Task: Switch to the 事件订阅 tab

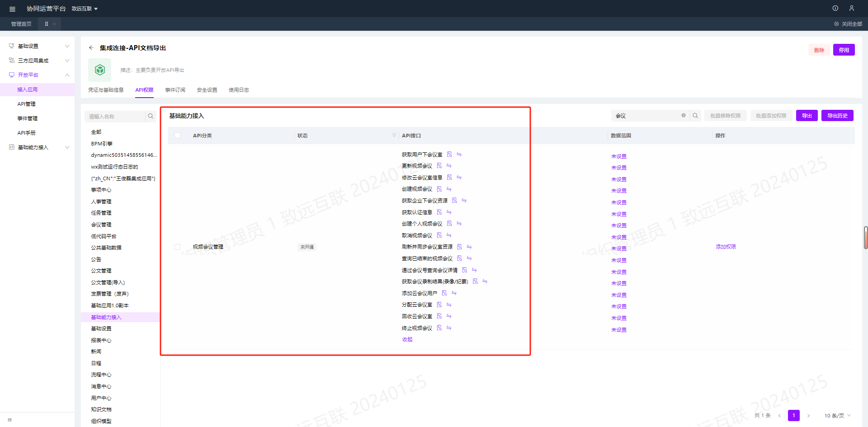Action: point(175,90)
